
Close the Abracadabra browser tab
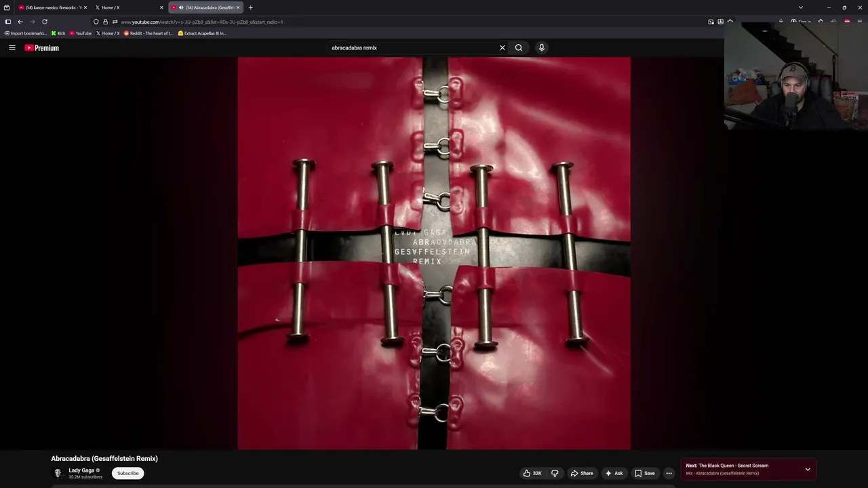[238, 7]
